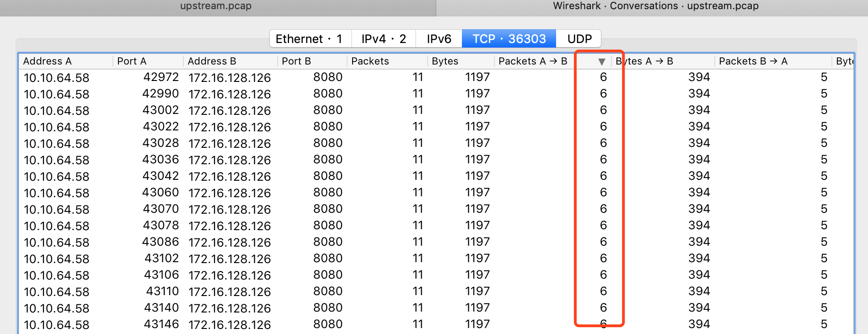
Task: Choose the port 43036 cell
Action: [x=161, y=160]
